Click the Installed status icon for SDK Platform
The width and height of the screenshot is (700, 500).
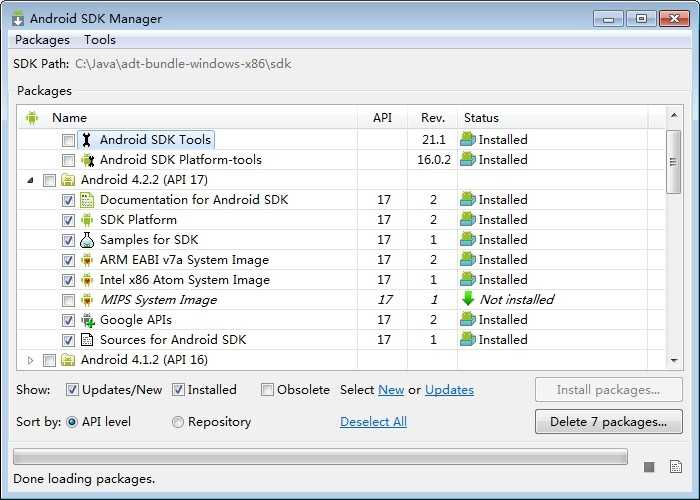(x=468, y=219)
